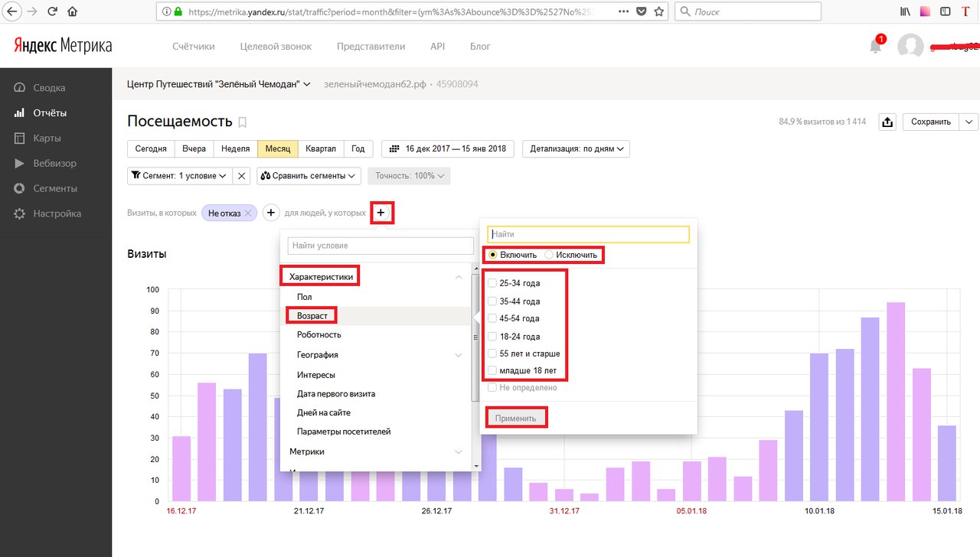Image resolution: width=980 pixels, height=557 pixels.
Task: Open the Сегмент: 1 условие dropdown
Action: tap(180, 176)
